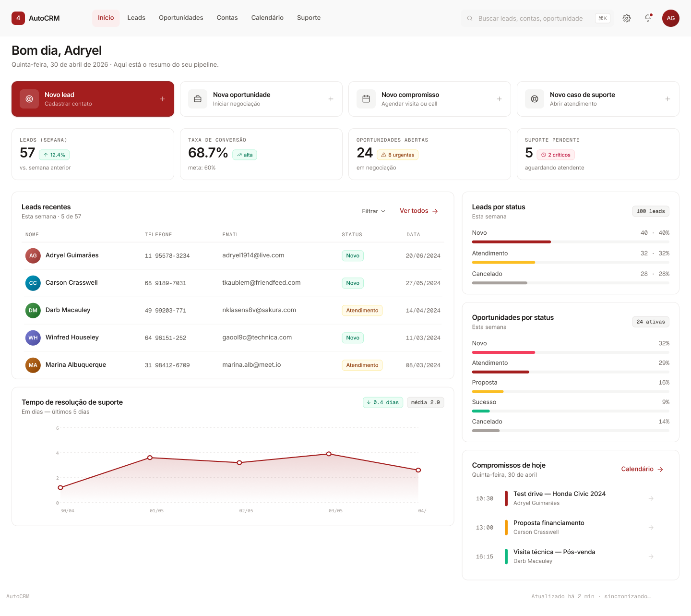
Task: Click arrow on Proposta financiamento appointment
Action: tap(651, 528)
